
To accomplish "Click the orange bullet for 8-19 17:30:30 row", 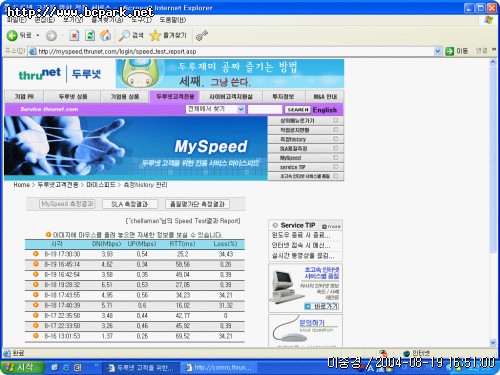I will [36, 254].
